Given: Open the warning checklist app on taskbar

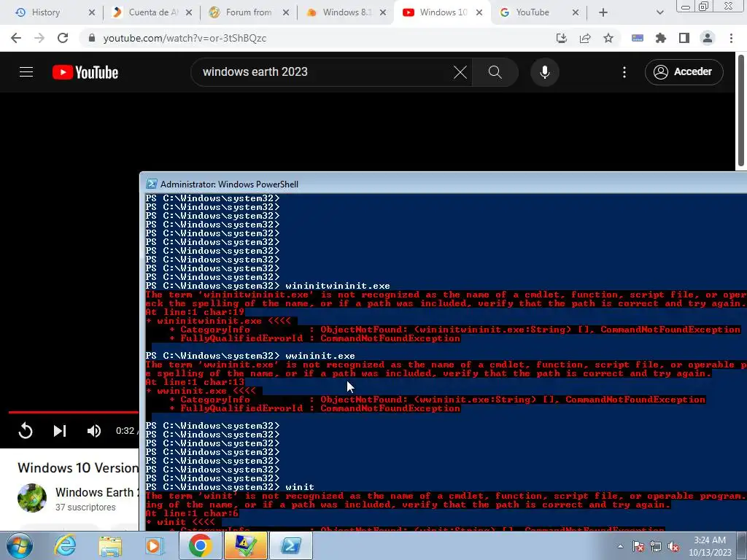Looking at the screenshot, I should [245, 545].
